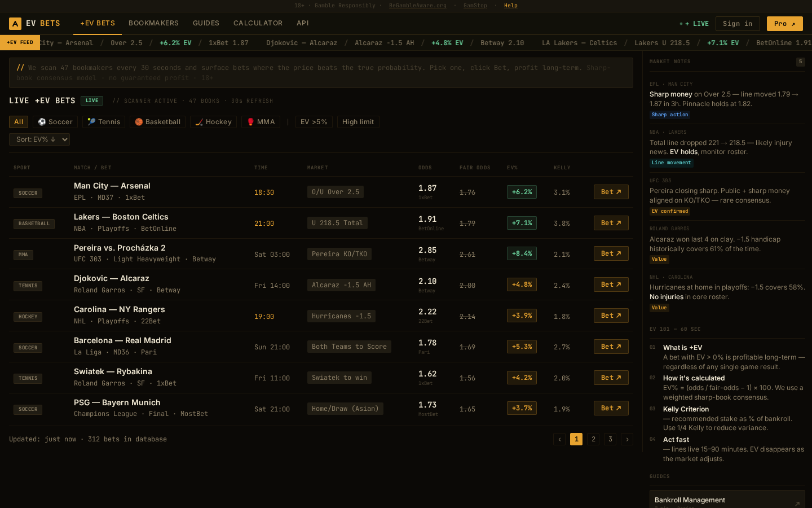Click the O/U Over 2.5 market chip
Viewport: 812px width, 508px height.
tap(336, 192)
